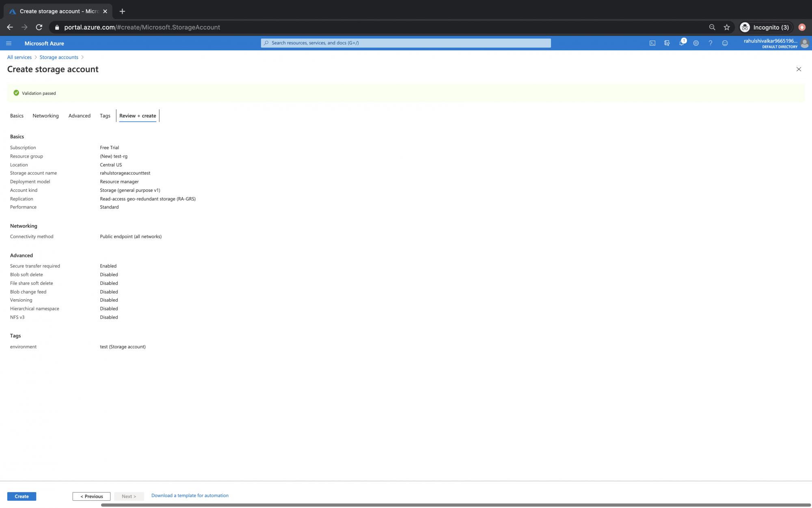812x508 pixels.
Task: Open the rahulshivalkar account avatar menu
Action: click(x=805, y=43)
